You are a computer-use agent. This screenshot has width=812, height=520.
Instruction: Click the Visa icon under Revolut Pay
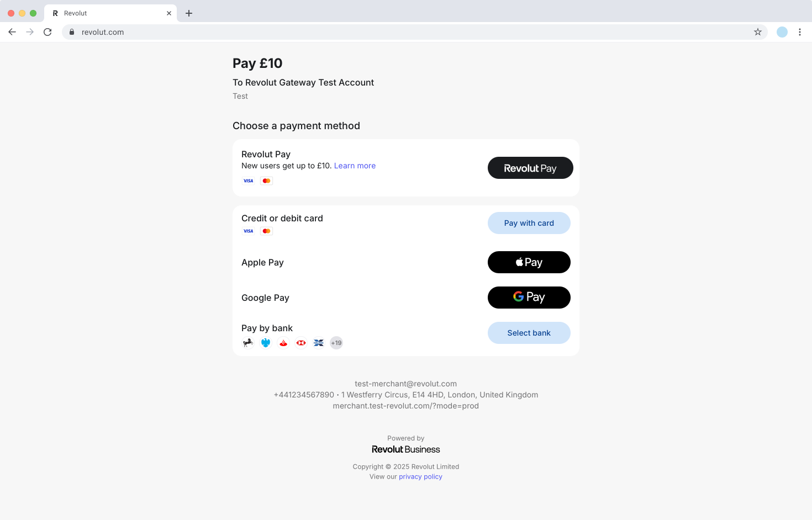(248, 181)
